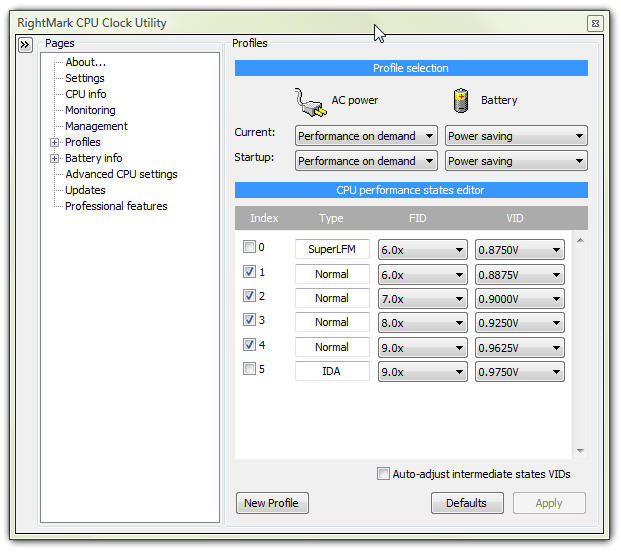Open VID dropdown showing 0.9625V
621x555 pixels.
tap(520, 347)
